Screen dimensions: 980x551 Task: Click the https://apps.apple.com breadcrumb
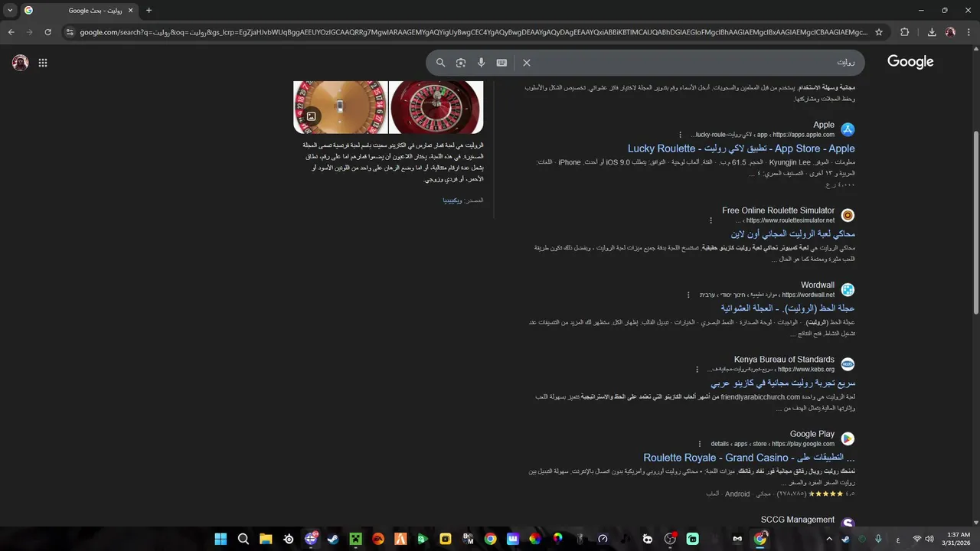click(x=803, y=135)
